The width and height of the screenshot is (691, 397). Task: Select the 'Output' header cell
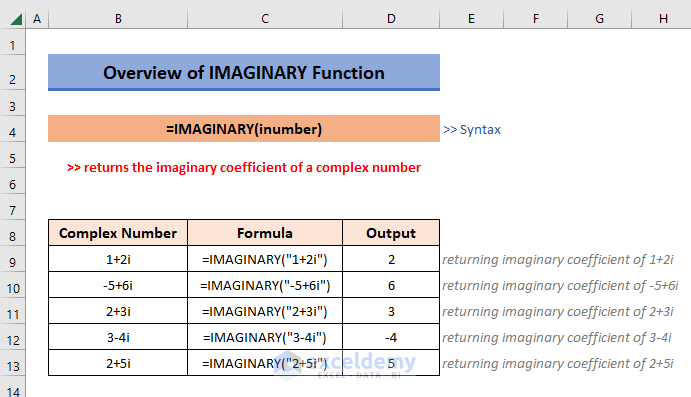(391, 233)
